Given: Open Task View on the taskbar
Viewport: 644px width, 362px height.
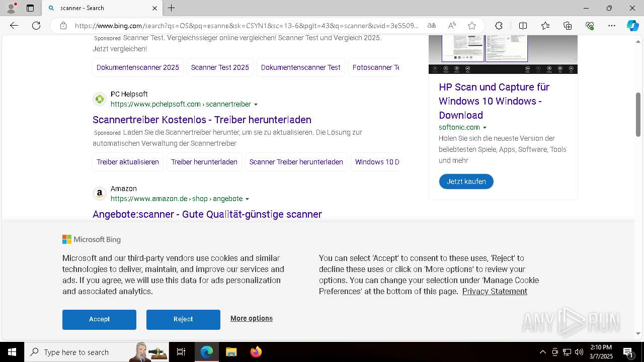Looking at the screenshot, I should point(181,352).
